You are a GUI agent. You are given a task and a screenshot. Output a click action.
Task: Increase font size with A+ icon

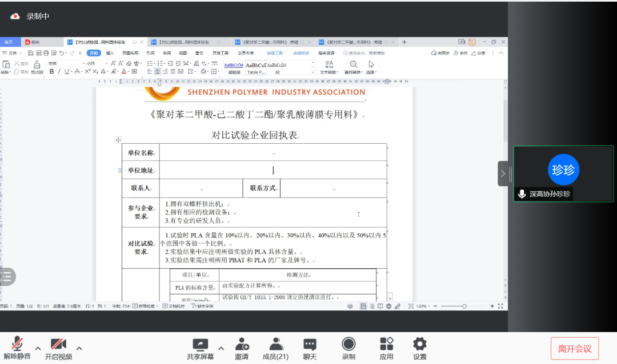click(113, 63)
